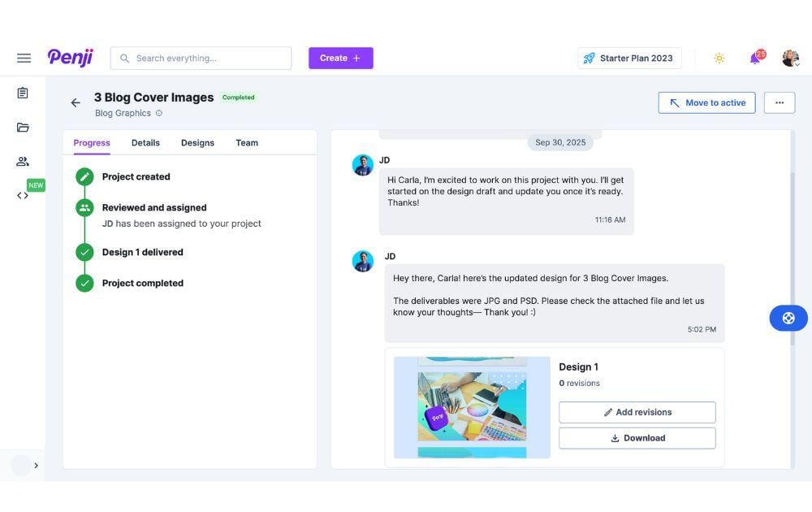Click the Download button for Design 1
812x512 pixels.
637,438
